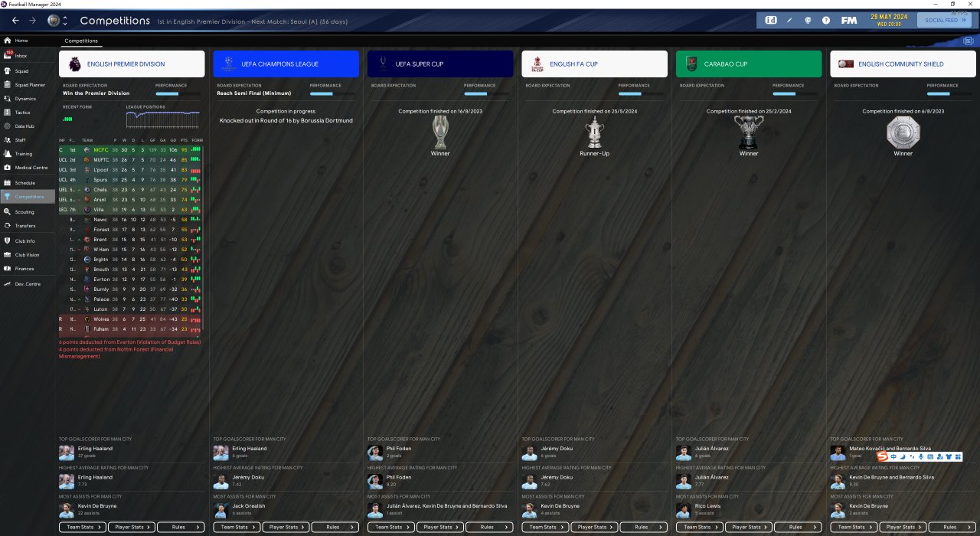The height and width of the screenshot is (536, 980).
Task: Select Newc row in league table
Action: click(132, 220)
